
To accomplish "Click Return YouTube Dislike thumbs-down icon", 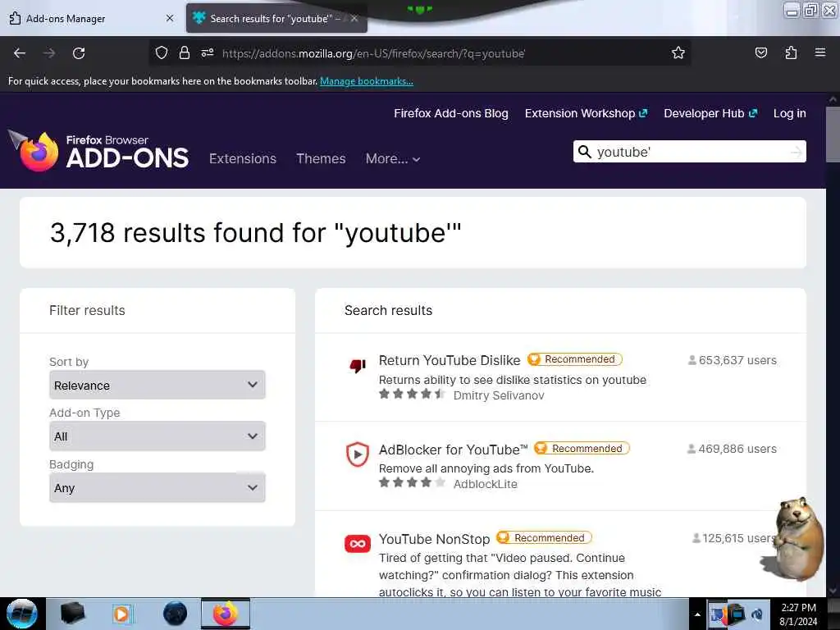I will pos(358,365).
